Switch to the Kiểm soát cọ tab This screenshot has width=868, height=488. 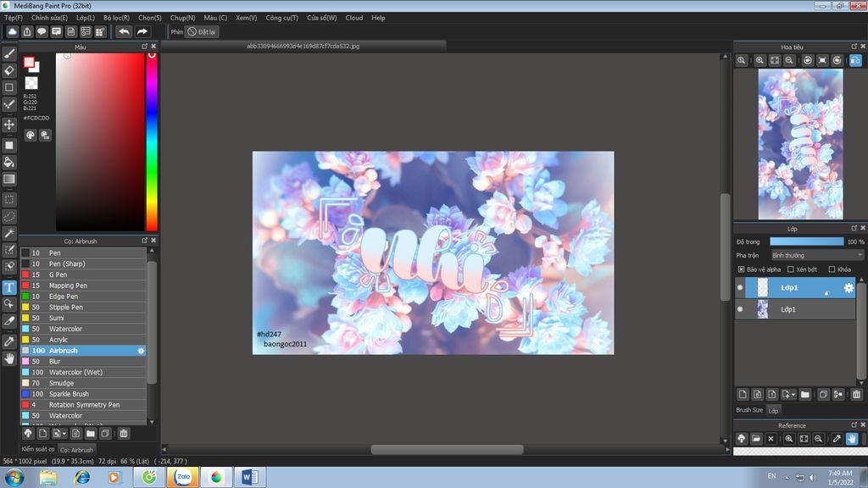[37, 449]
